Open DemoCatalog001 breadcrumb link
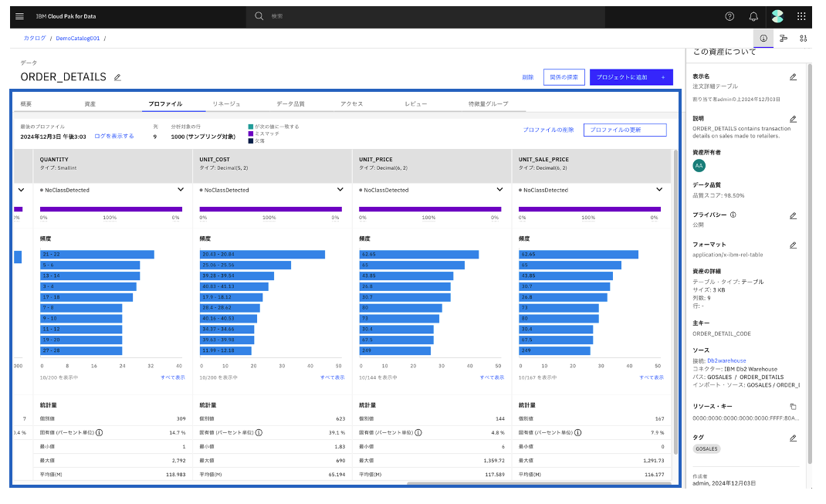The image size is (826, 504). click(77, 38)
